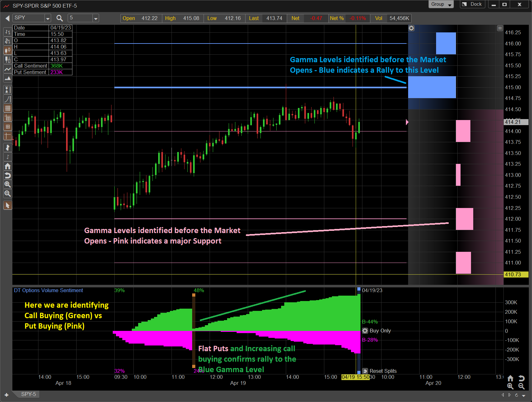532x402 pixels.
Task: Toggle the Buy Only setting gear
Action: click(x=365, y=331)
